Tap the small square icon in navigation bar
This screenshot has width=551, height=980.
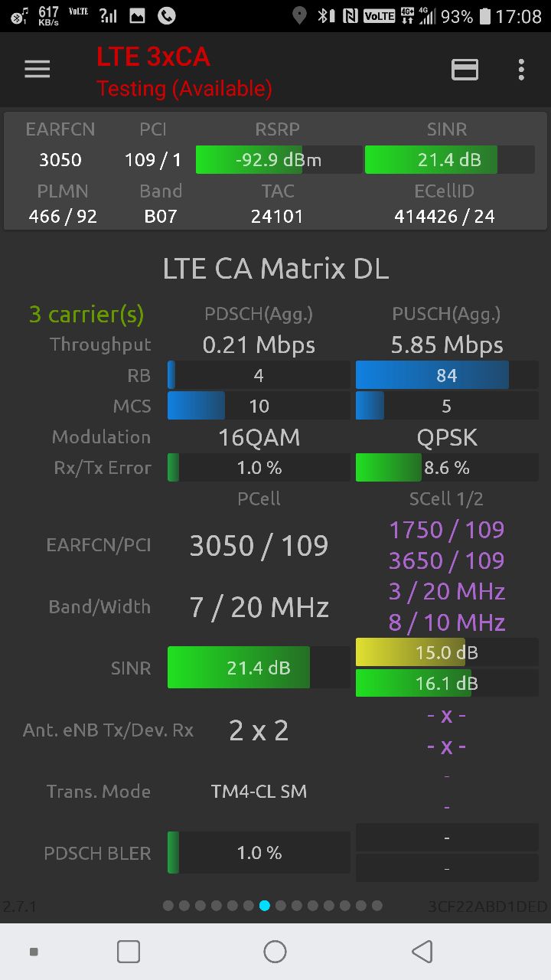coord(34,952)
